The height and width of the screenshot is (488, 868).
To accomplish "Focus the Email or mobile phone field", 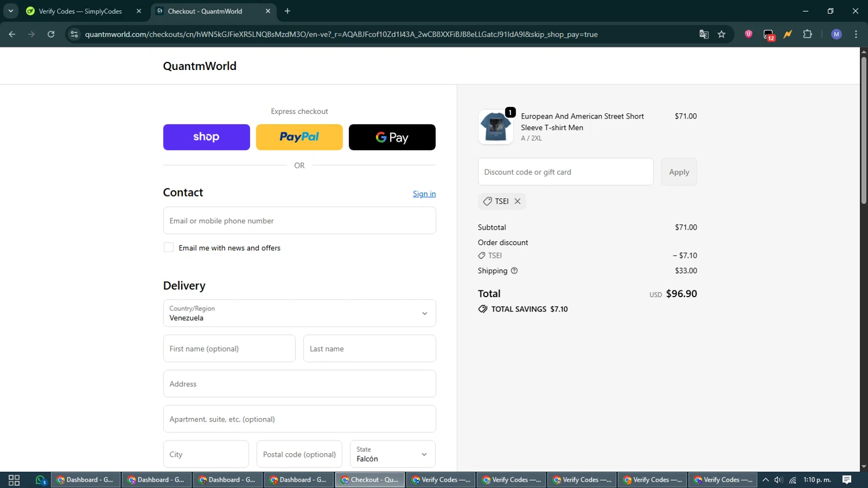I will pos(299,221).
